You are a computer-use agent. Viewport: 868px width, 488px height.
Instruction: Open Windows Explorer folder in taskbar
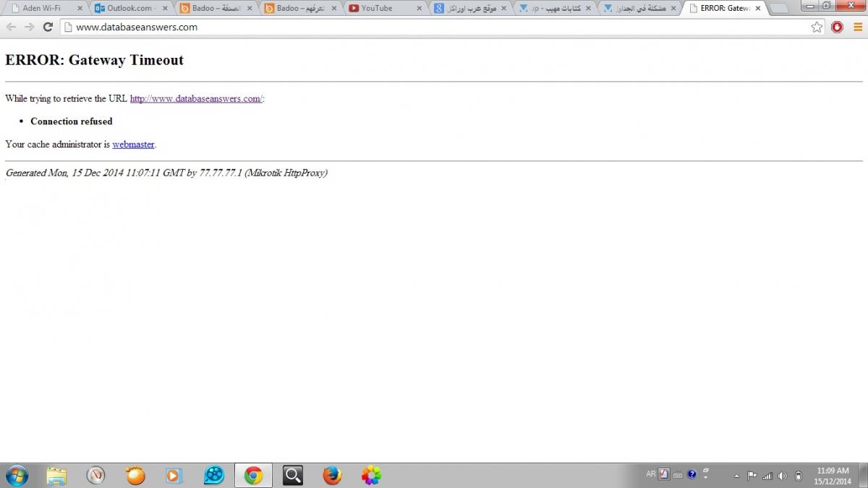point(56,475)
